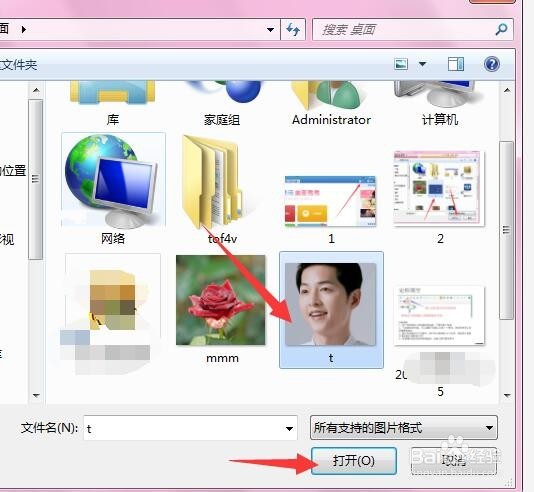Click the change view icon
Image resolution: width=534 pixels, height=492 pixels.
click(x=401, y=64)
